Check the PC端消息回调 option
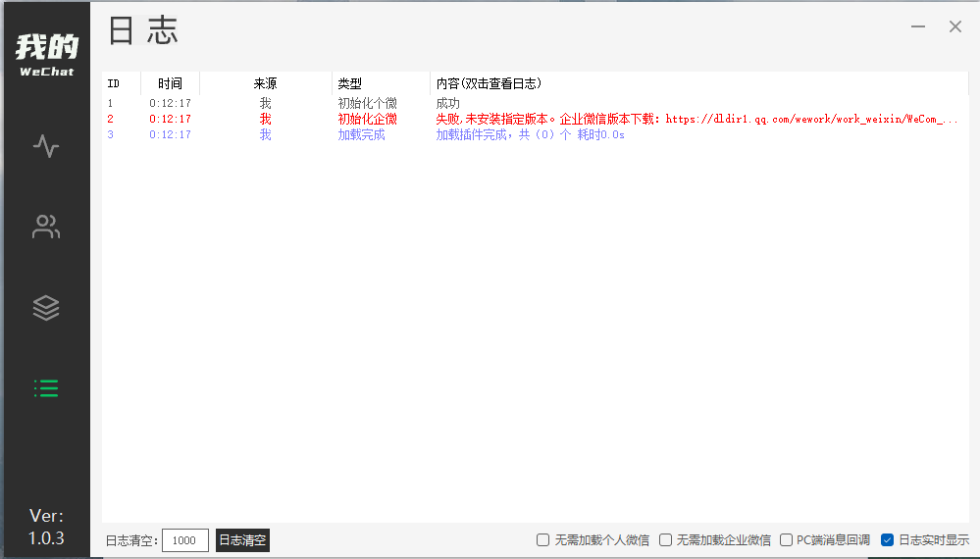 [x=786, y=539]
